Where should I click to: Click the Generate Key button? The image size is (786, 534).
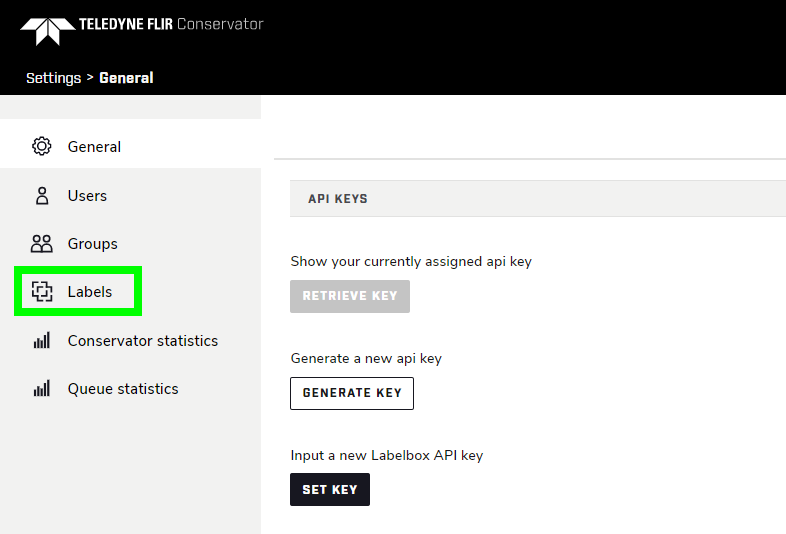[x=352, y=393]
